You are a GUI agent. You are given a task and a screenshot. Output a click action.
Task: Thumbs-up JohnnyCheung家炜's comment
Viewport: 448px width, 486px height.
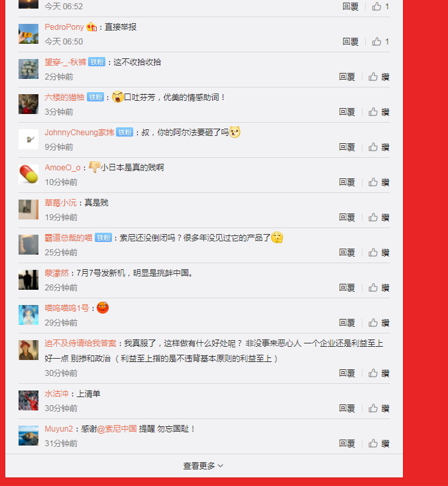tap(378, 147)
